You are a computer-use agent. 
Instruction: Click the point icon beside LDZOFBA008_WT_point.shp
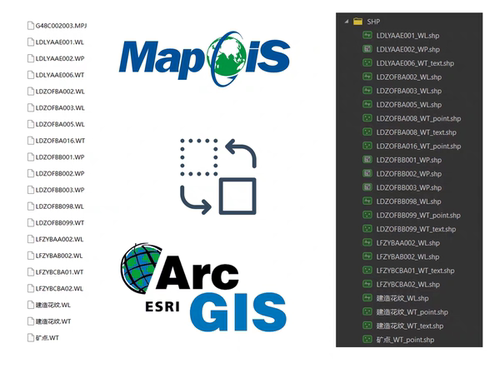click(367, 118)
